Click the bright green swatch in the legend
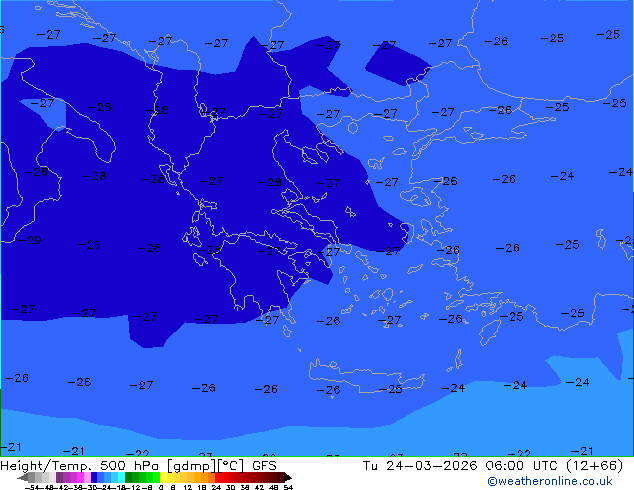 pos(156,477)
